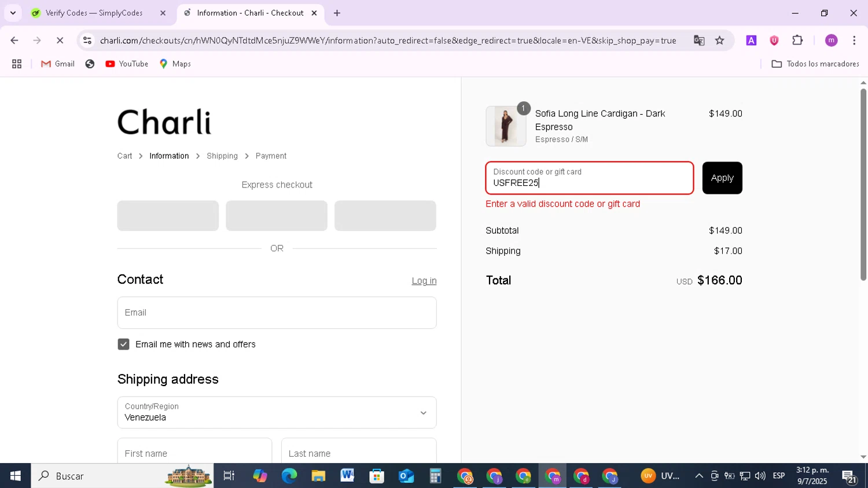This screenshot has width=868, height=488.
Task: Close the Verify Codes tab
Action: tap(163, 13)
